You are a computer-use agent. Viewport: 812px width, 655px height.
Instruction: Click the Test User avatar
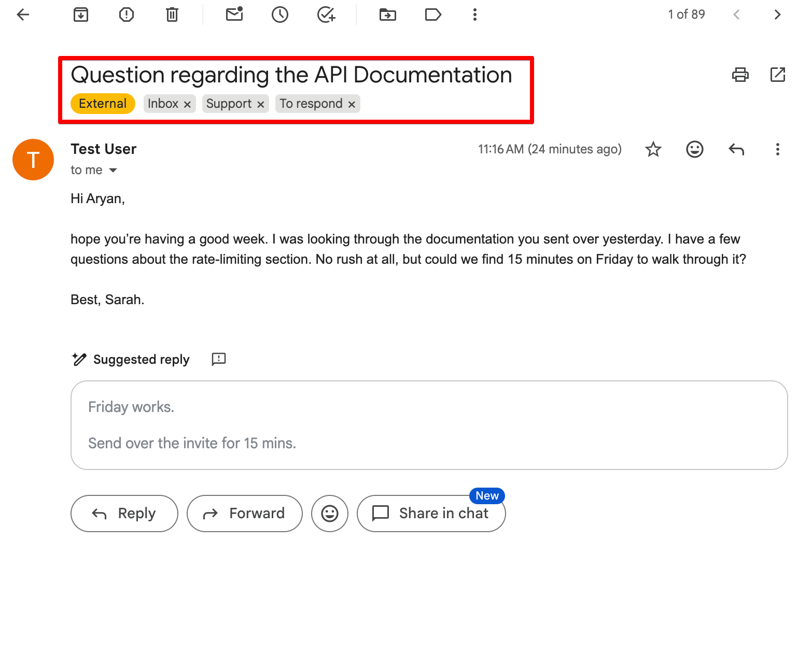click(x=33, y=160)
